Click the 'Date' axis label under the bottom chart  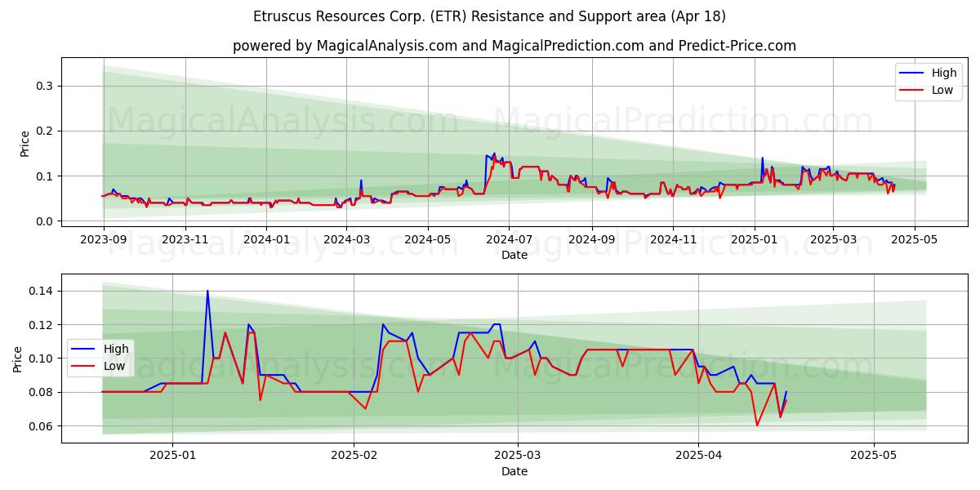(514, 471)
